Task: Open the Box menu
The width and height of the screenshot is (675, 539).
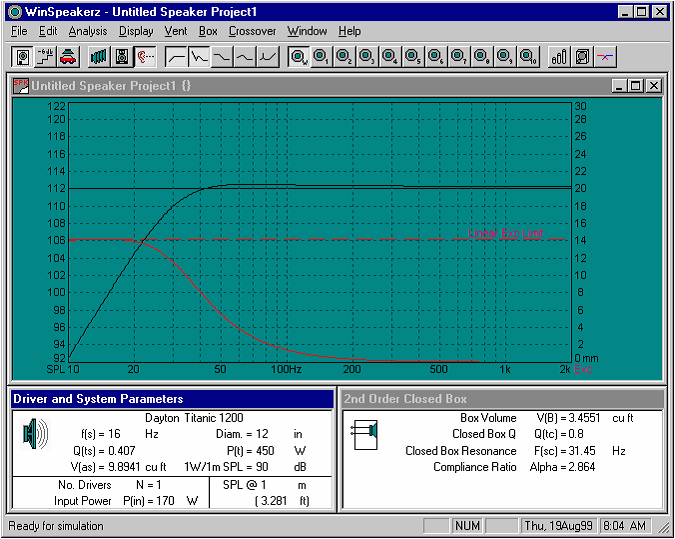Action: tap(208, 31)
